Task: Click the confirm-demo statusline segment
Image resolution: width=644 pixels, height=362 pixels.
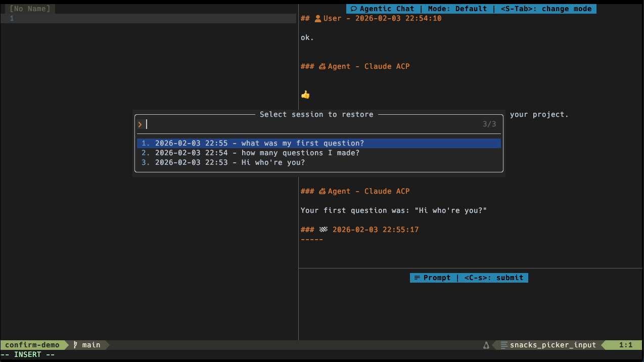Action: 31,345
